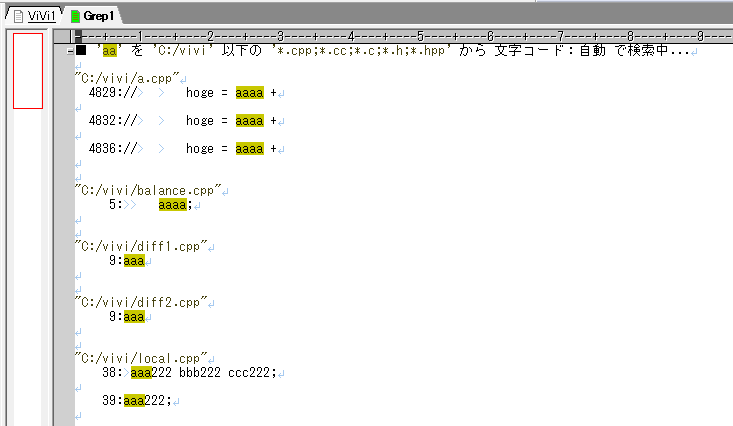Click the column ruler at mark 5
The width and height of the screenshot is (733, 426).
(420, 36)
